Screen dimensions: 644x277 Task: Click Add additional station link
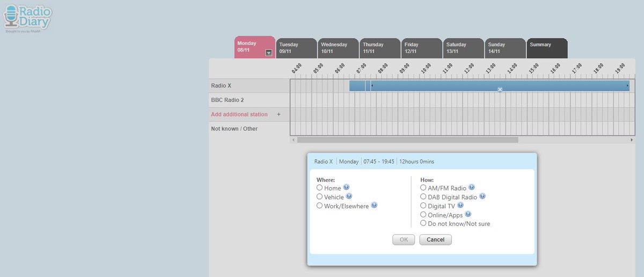239,114
